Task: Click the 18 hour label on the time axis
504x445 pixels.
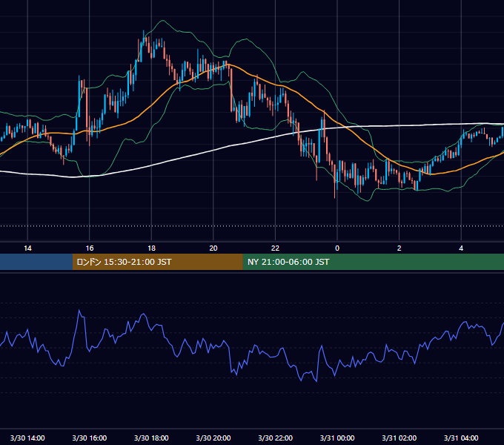Action: (x=151, y=248)
